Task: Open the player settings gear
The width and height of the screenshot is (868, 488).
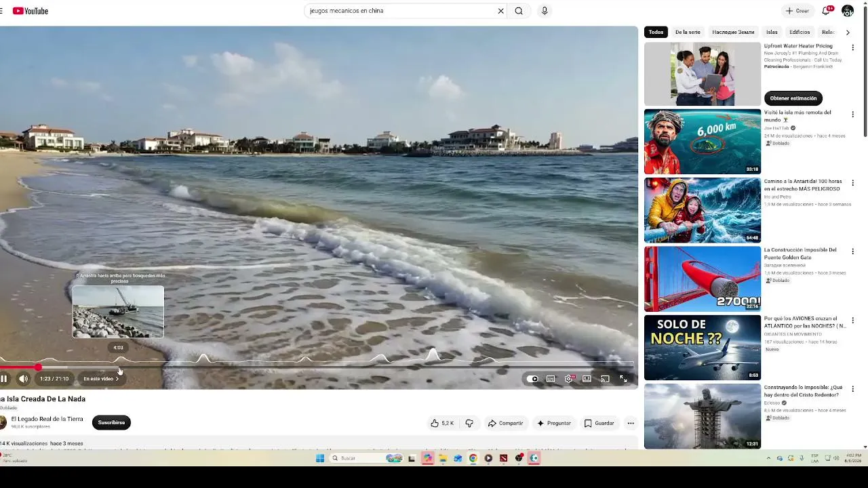Action: click(x=569, y=379)
